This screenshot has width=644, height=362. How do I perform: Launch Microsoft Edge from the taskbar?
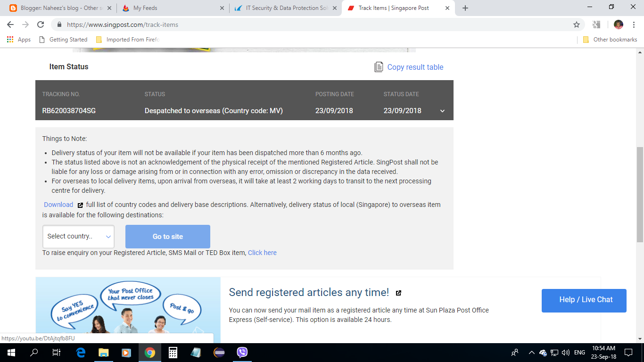click(x=81, y=353)
